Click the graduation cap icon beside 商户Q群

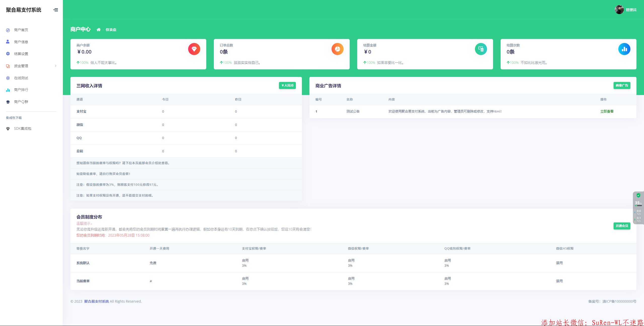click(x=8, y=102)
